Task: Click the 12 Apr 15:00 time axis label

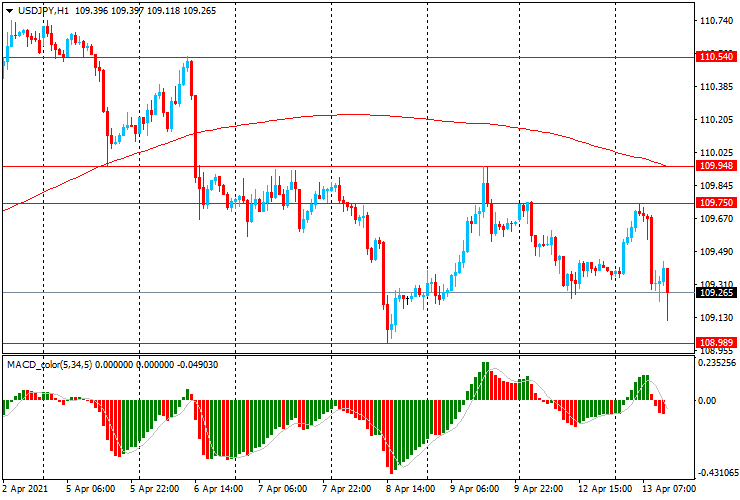Action: pyautogui.click(x=606, y=488)
